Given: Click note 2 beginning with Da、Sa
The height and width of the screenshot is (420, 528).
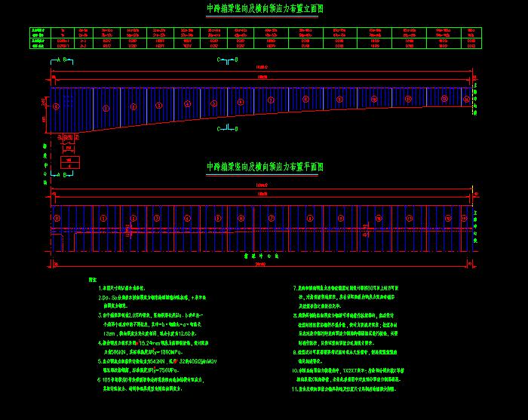Looking at the screenshot, I should tap(152, 302).
